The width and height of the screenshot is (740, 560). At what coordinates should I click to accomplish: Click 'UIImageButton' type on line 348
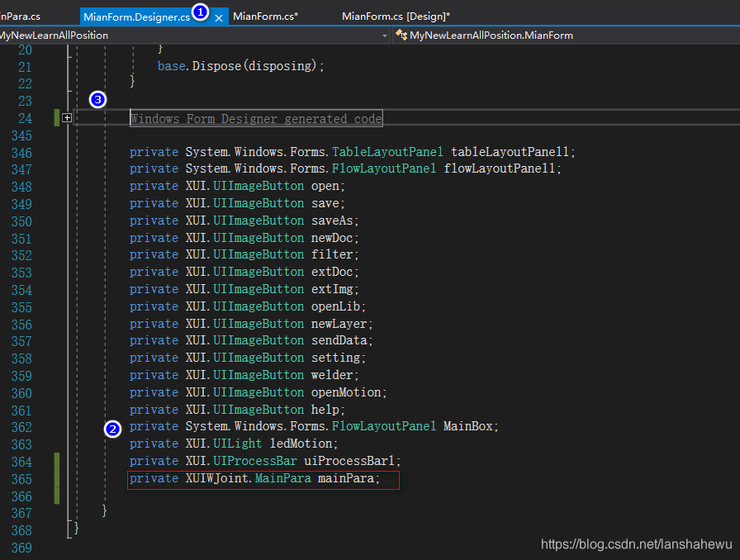click(x=259, y=186)
